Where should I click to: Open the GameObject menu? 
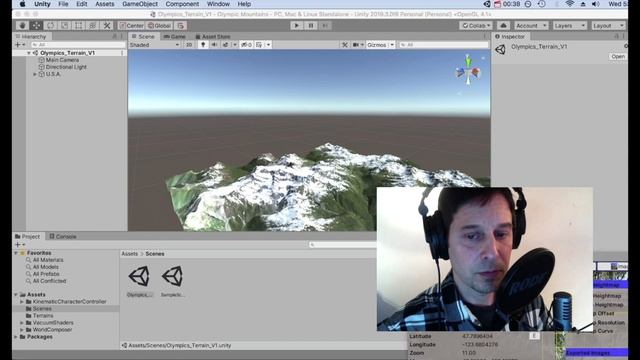point(140,4)
